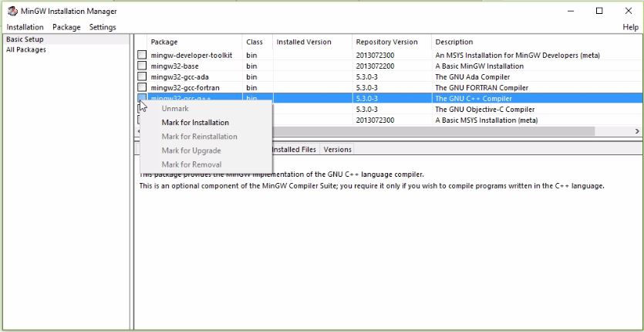Open the Package menu
Screen dimensions: 644x332
coord(66,27)
